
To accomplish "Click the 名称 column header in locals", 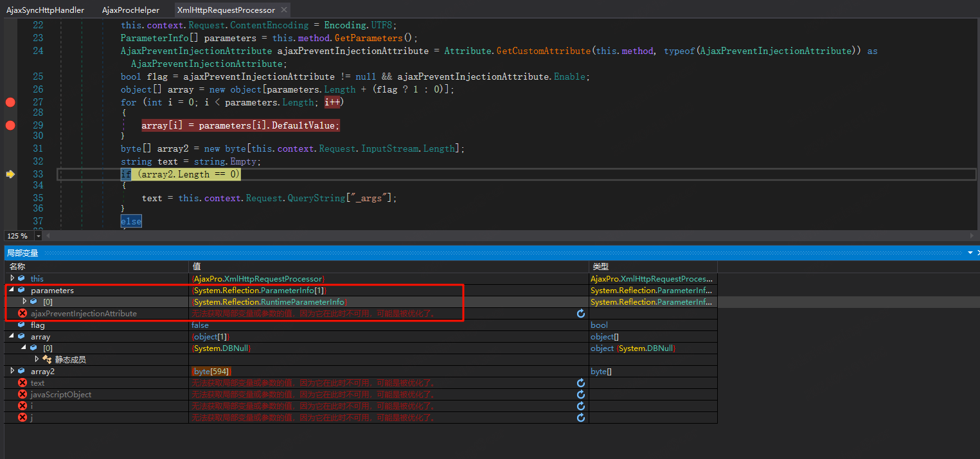I will click(x=17, y=266).
